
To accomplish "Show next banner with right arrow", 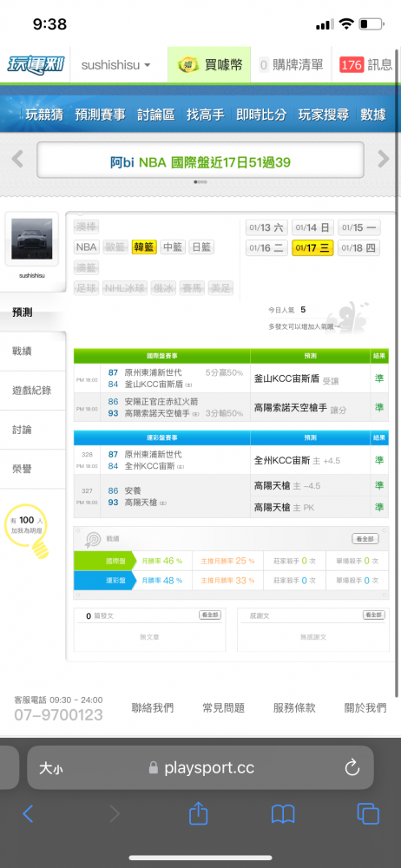I will coord(384,160).
